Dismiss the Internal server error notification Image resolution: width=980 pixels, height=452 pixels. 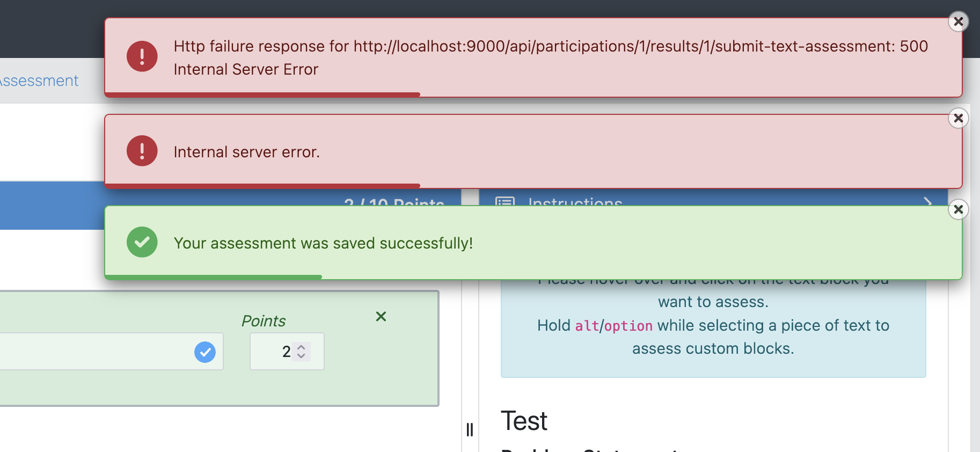[958, 118]
